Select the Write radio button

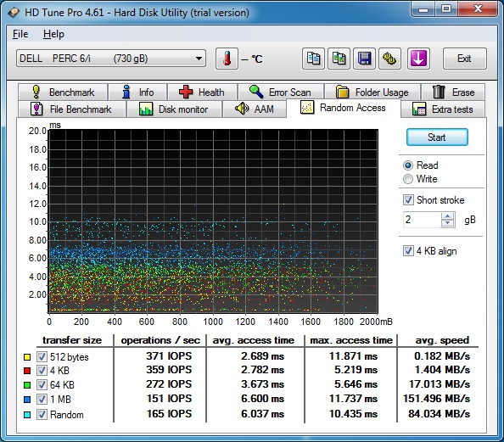[x=408, y=179]
